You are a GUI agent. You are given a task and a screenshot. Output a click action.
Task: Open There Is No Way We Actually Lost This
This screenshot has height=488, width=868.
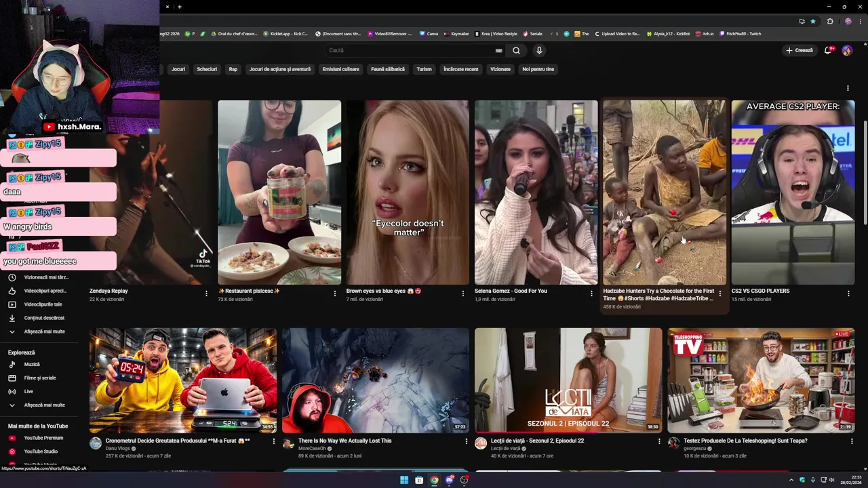point(344,441)
